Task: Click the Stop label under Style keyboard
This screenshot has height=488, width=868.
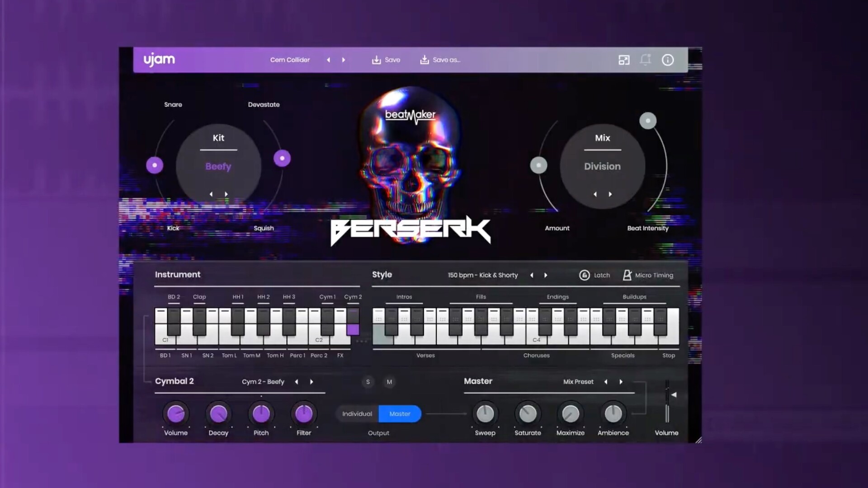Action: (x=669, y=356)
